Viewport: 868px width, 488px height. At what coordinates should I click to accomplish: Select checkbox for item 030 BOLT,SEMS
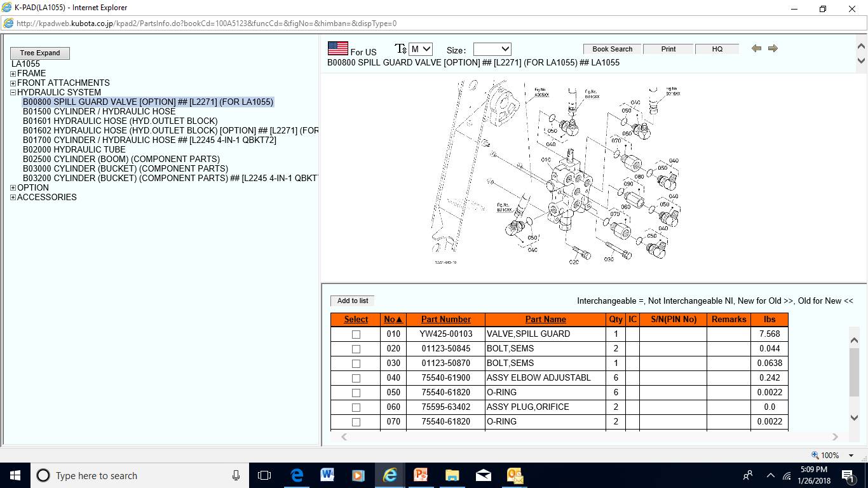click(x=356, y=363)
